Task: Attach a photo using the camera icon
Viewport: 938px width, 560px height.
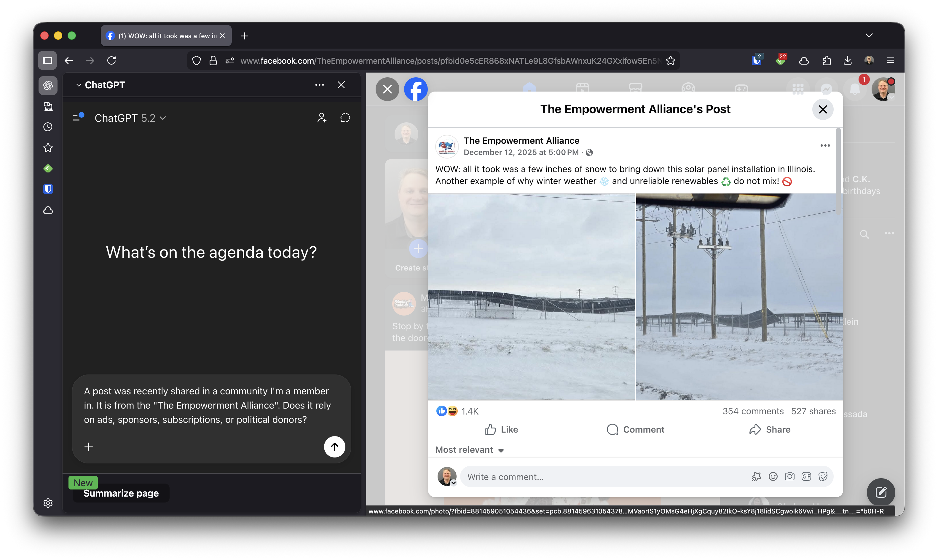Action: pos(790,476)
